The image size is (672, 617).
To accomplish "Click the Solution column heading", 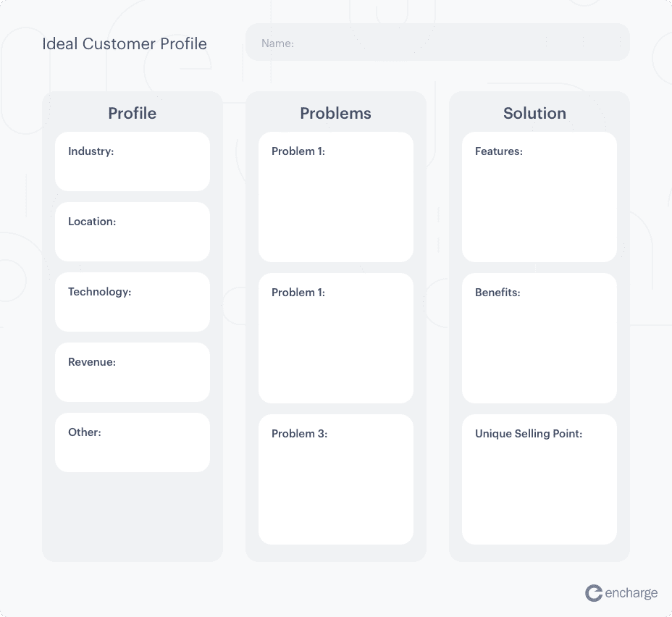I will coord(534,113).
